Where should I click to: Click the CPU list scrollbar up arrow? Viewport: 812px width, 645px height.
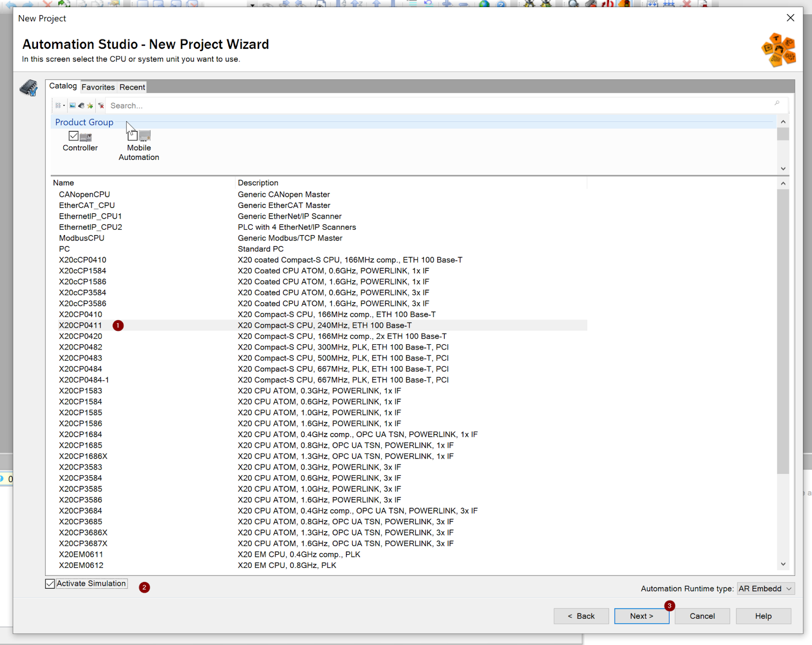(783, 183)
